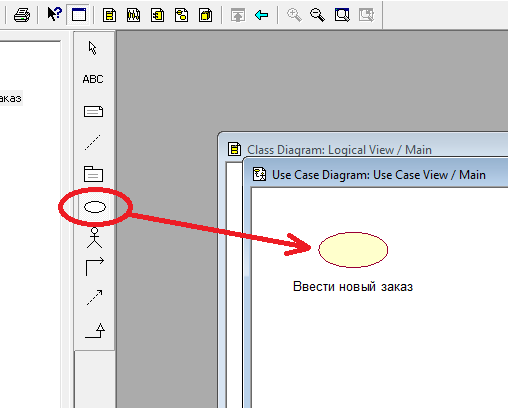Click the Print icon in the toolbar
Viewport: 508px width, 408px height.
tap(22, 15)
